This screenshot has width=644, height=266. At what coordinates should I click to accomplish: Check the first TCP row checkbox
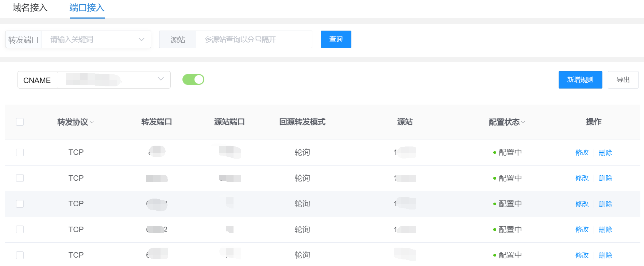[x=20, y=152]
